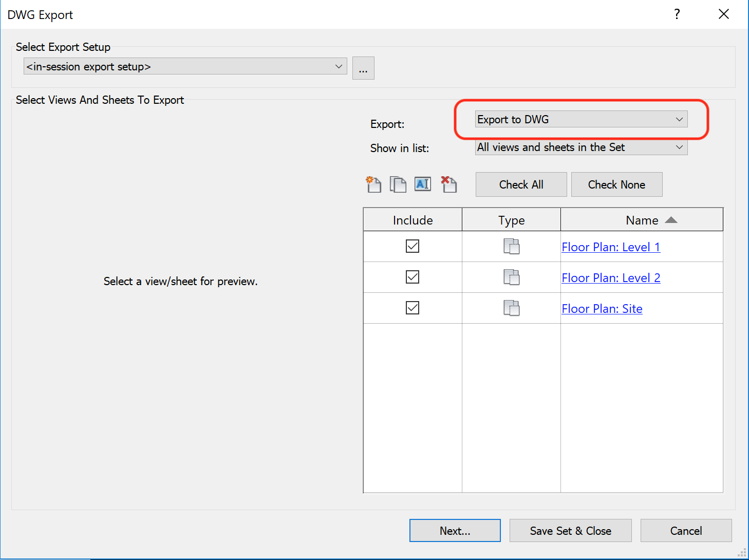The width and height of the screenshot is (749, 560).
Task: Click the view type icon for Level 2
Action: click(x=511, y=277)
